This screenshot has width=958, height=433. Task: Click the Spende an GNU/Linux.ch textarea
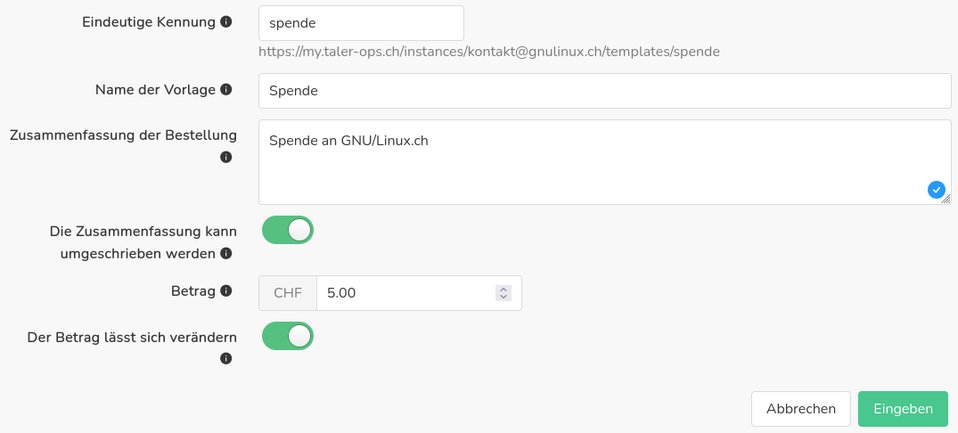(x=590, y=162)
